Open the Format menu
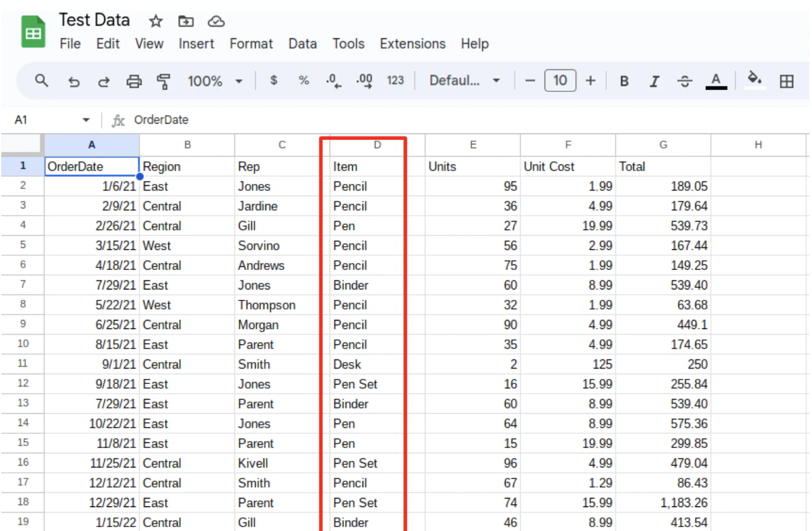Screen dimensions: 812x531 click(251, 44)
